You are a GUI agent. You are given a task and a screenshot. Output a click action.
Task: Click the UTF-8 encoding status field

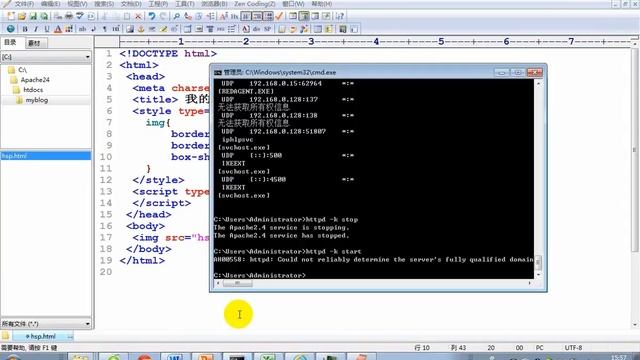(573, 348)
